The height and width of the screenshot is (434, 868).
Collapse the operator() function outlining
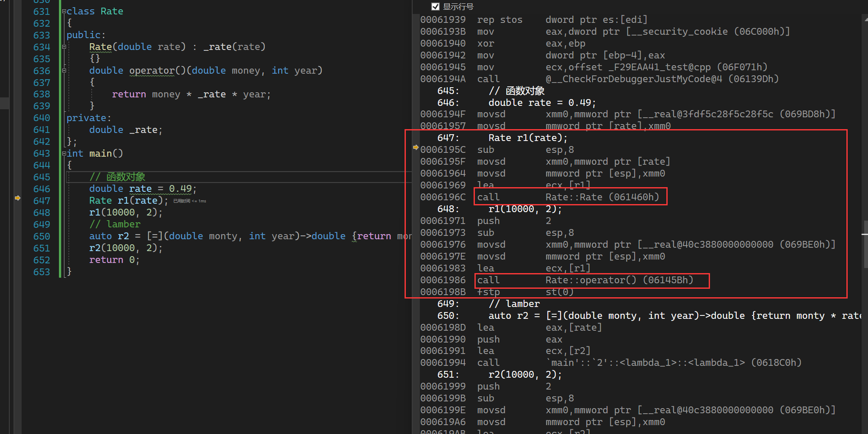(x=64, y=71)
